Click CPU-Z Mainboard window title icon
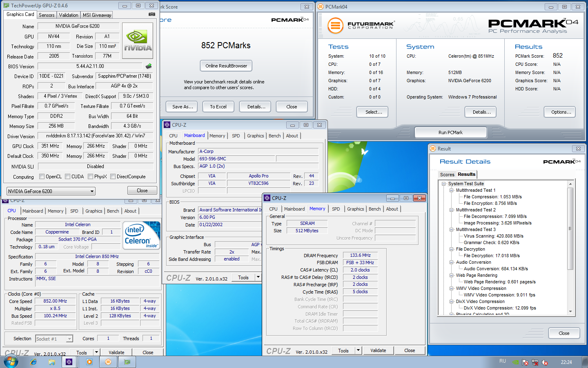Viewport: 588px width, 368px height. [167, 125]
